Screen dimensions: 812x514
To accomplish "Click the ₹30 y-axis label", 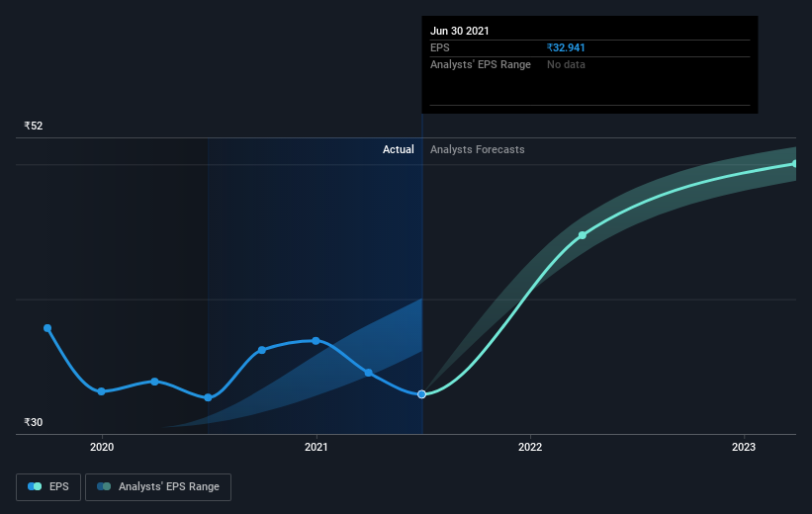I will (x=34, y=422).
